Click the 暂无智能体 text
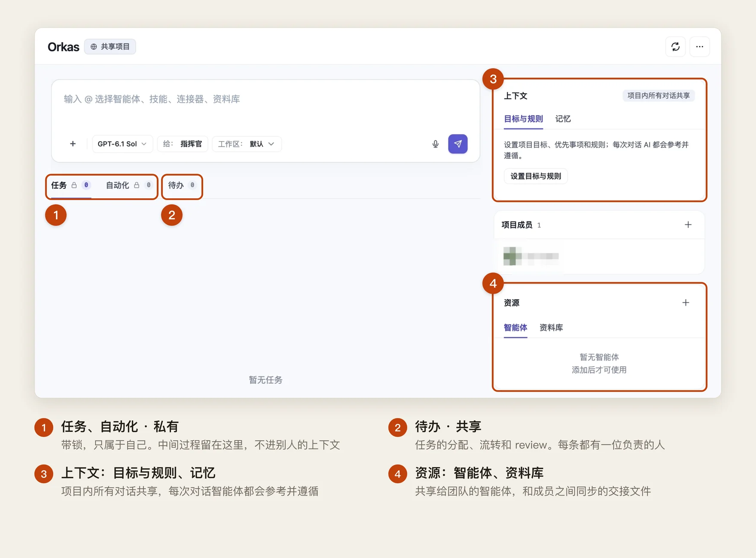 [x=599, y=357]
